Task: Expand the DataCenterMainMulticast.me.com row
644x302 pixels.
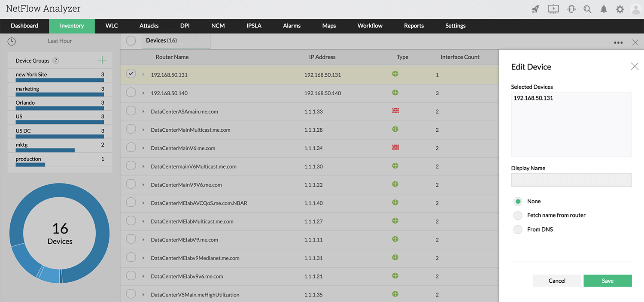Action: click(143, 130)
